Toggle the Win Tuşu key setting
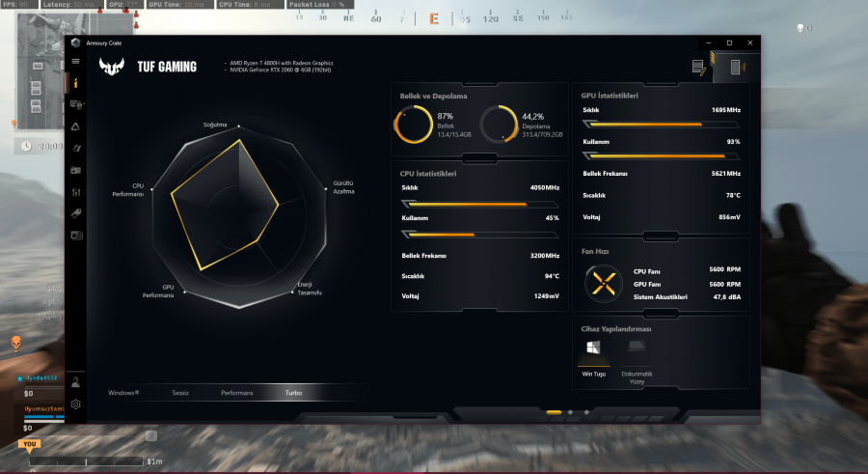This screenshot has height=474, width=868. click(x=593, y=357)
